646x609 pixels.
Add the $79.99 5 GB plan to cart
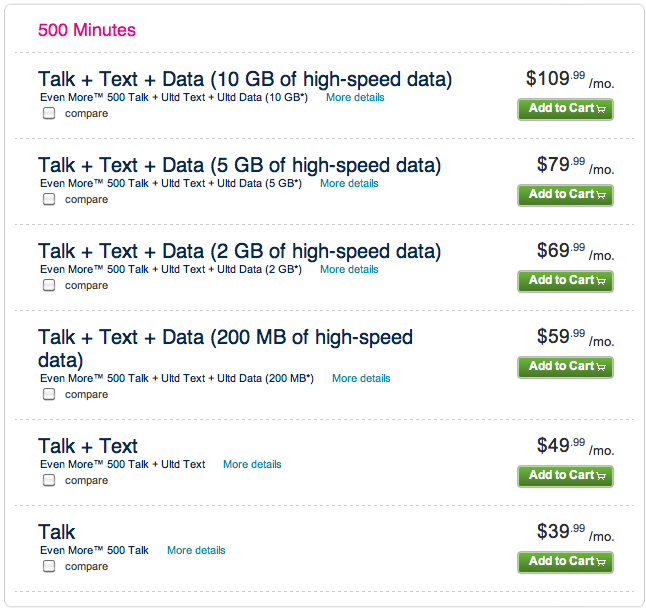pyautogui.click(x=565, y=195)
